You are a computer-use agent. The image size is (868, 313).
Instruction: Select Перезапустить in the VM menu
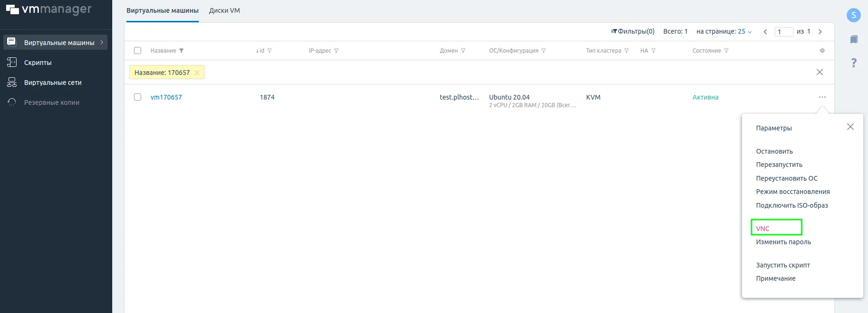(779, 165)
